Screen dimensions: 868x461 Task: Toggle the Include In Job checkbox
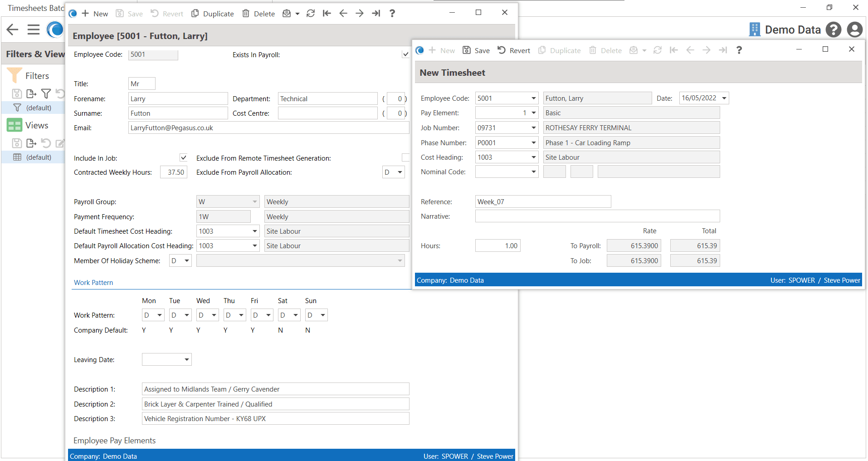tap(183, 158)
